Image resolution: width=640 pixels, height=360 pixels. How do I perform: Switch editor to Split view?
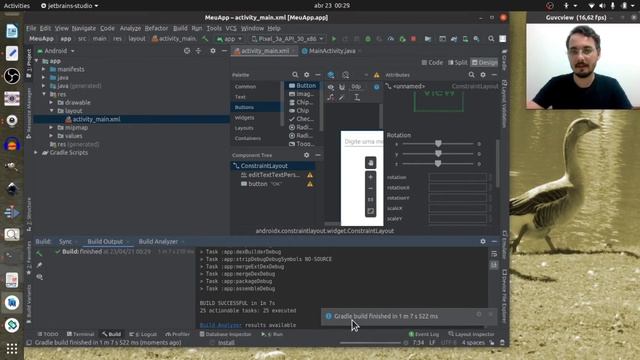[x=458, y=62]
